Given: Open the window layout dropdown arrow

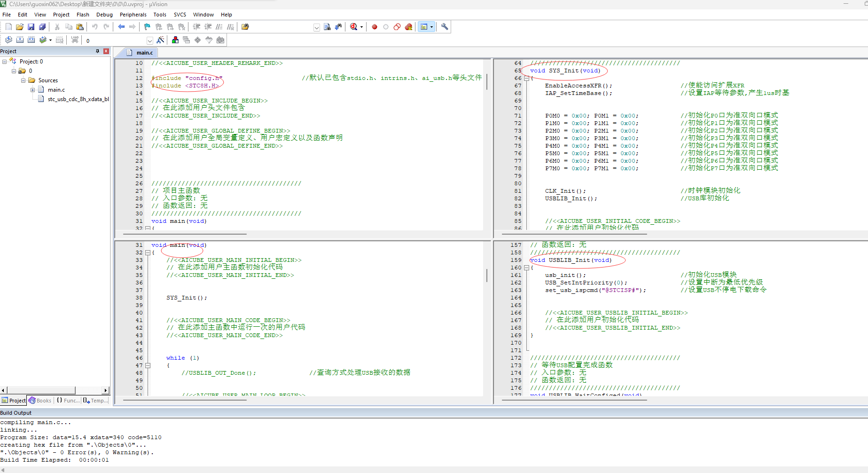Looking at the screenshot, I should (431, 27).
